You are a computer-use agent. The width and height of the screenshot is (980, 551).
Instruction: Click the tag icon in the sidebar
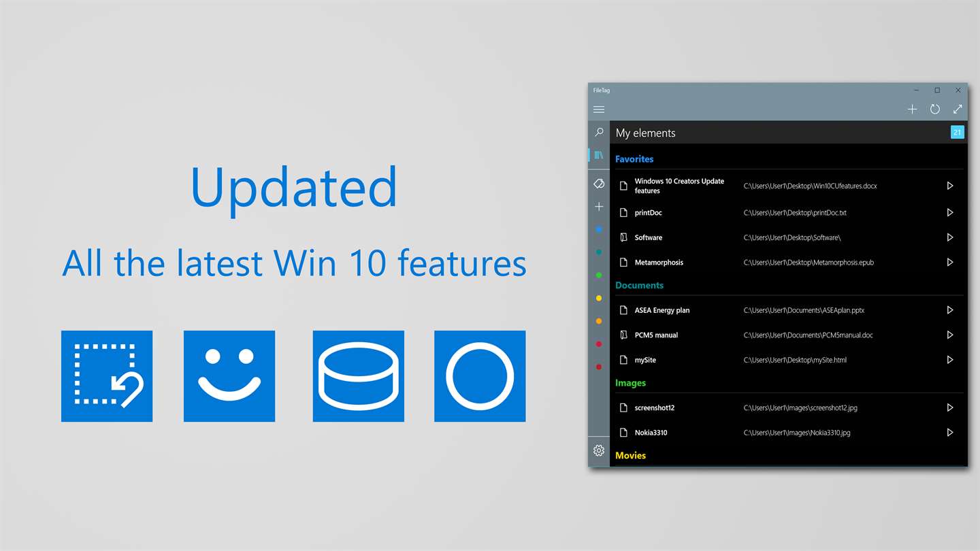[599, 184]
